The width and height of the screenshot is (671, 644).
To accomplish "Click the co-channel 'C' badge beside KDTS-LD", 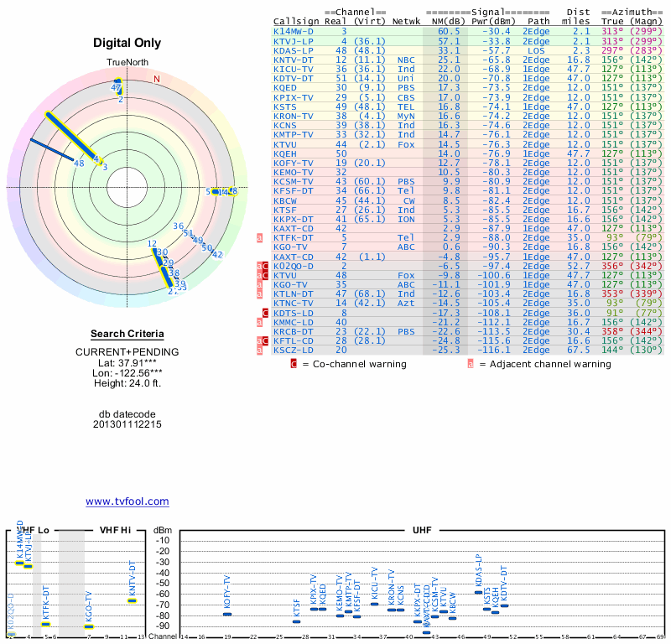I will (x=265, y=313).
